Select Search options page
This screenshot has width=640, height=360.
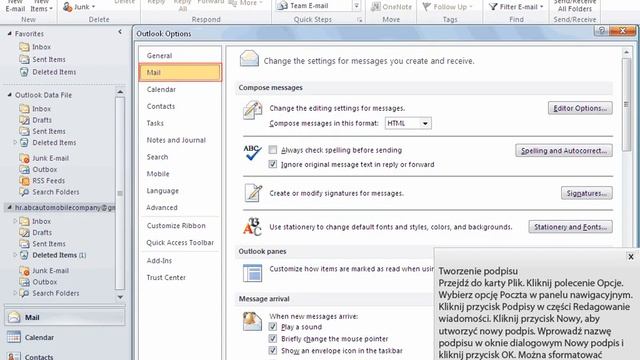180,157
